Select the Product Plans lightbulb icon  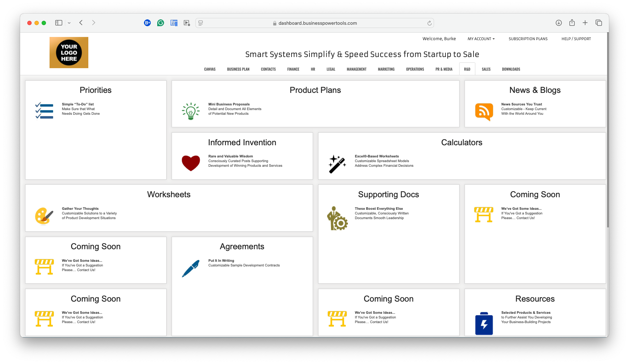(x=191, y=111)
